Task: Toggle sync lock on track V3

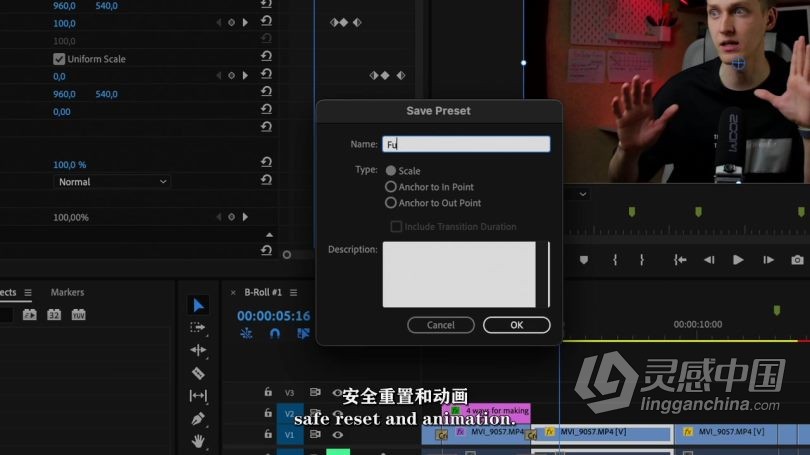Action: (x=315, y=392)
